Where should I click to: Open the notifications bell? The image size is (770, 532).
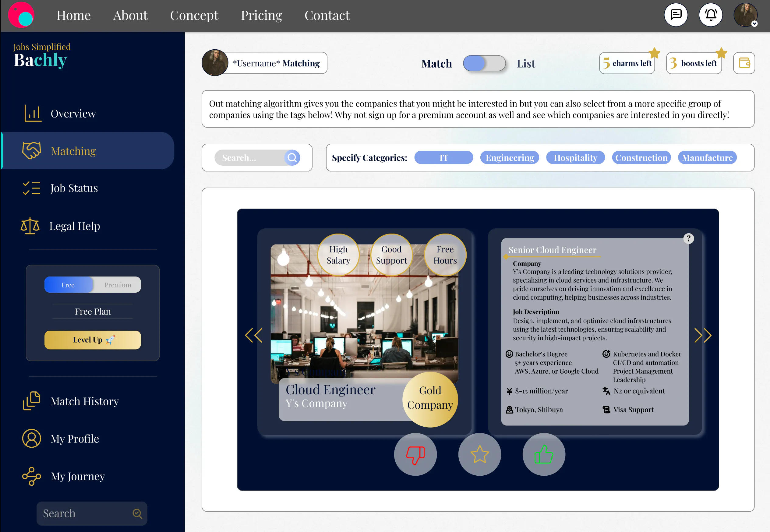pyautogui.click(x=710, y=15)
